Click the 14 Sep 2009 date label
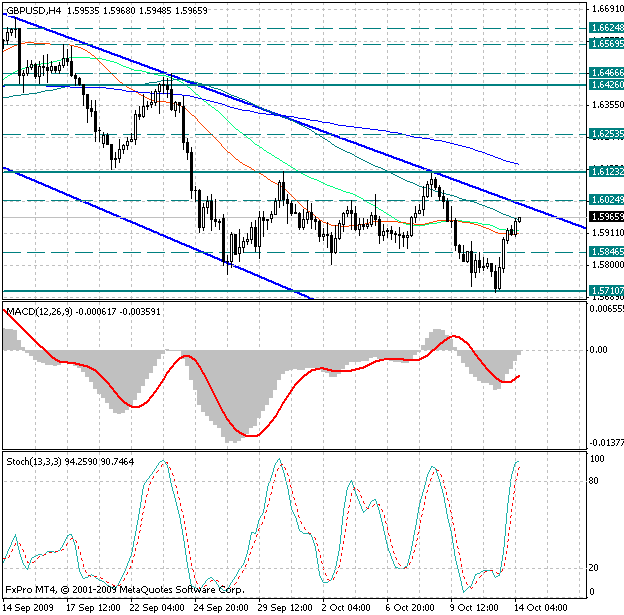The image size is (624, 615). (x=26, y=606)
